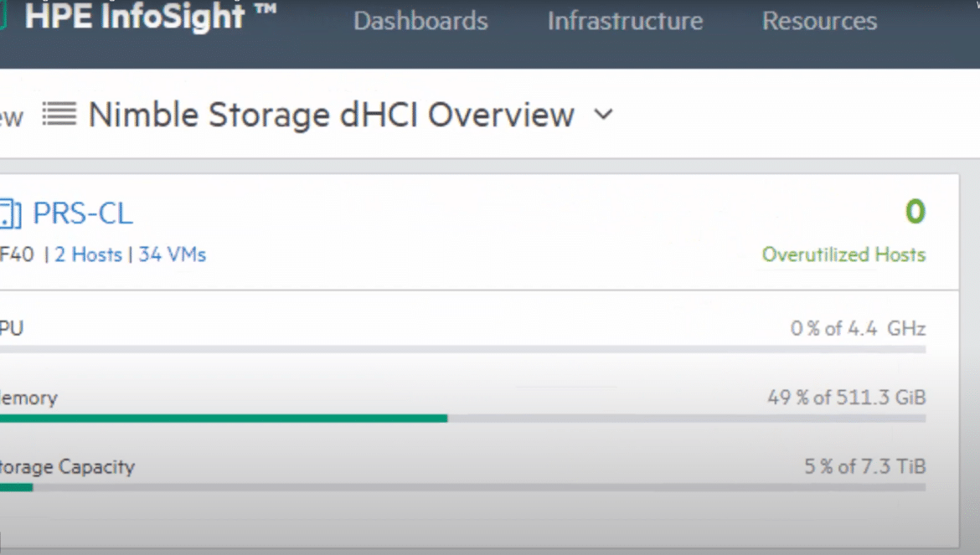The height and width of the screenshot is (555, 980).
Task: Click the 49 % of 511.3 GiB text
Action: 846,398
